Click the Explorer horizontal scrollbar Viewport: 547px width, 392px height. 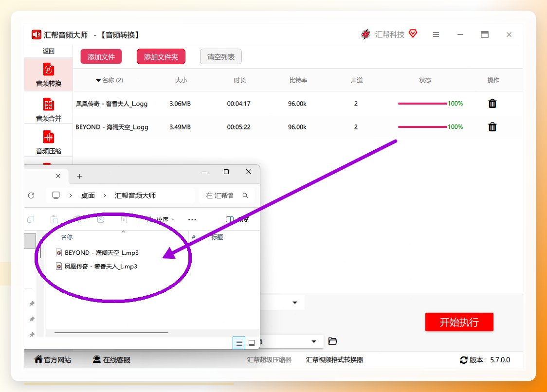(111, 333)
